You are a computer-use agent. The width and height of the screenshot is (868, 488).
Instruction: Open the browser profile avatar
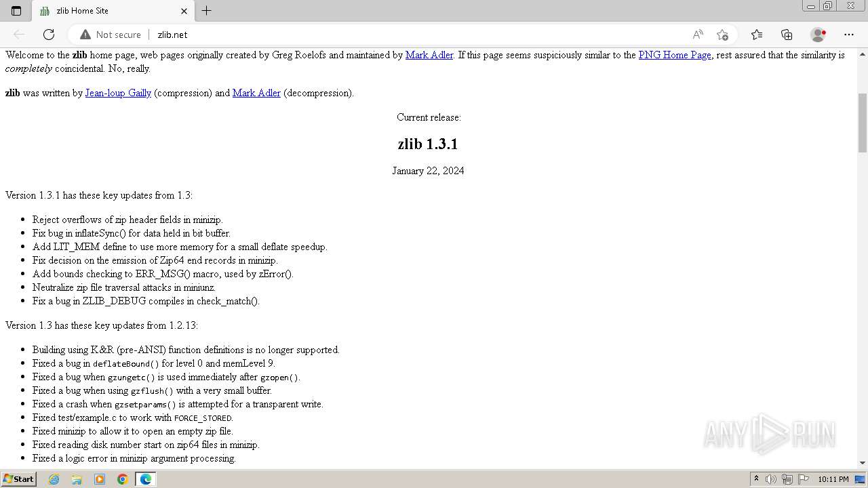click(818, 35)
